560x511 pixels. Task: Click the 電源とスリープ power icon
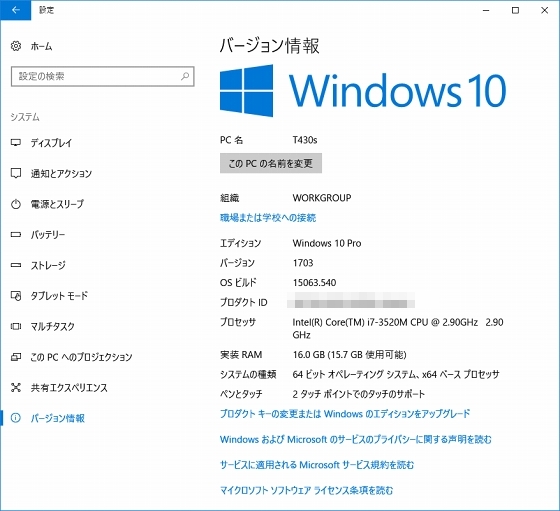[16, 204]
